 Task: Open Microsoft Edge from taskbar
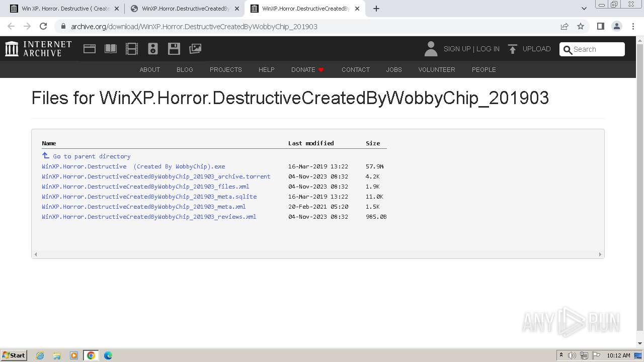click(108, 355)
